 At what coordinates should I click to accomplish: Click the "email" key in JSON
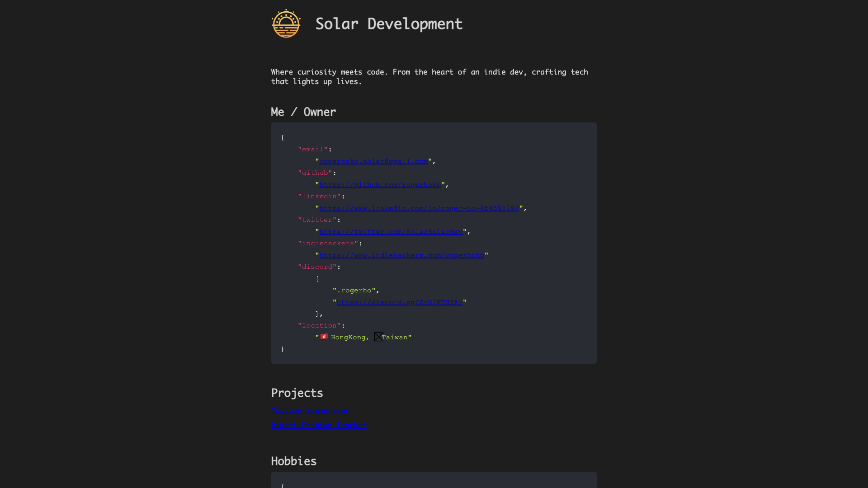click(x=313, y=150)
